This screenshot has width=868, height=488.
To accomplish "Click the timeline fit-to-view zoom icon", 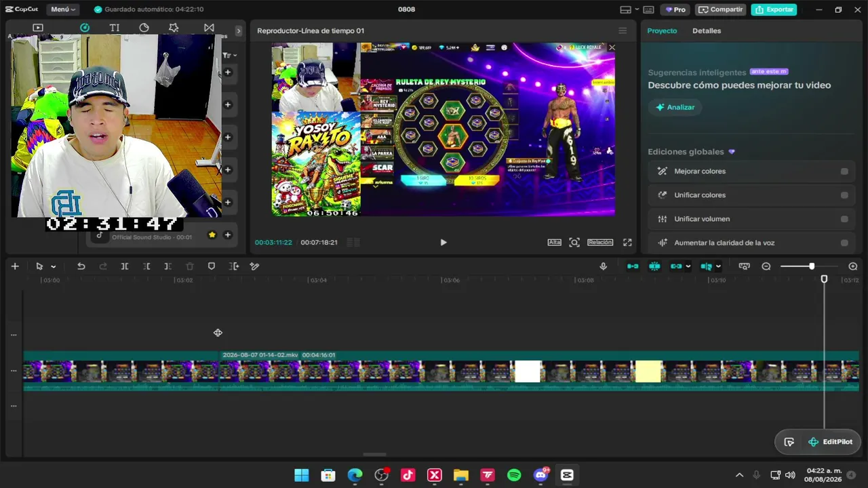I will pyautogui.click(x=745, y=266).
